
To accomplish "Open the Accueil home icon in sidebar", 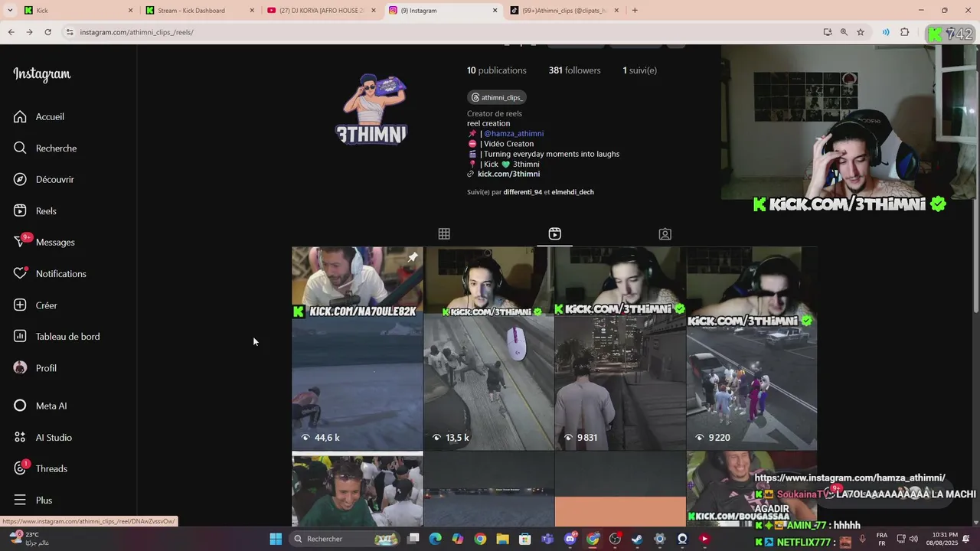I will pos(20,116).
